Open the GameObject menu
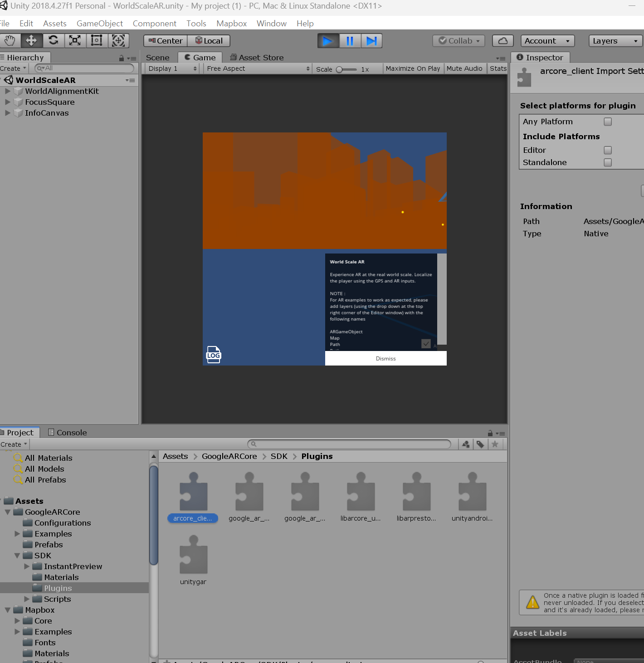The image size is (644, 663). pyautogui.click(x=100, y=24)
